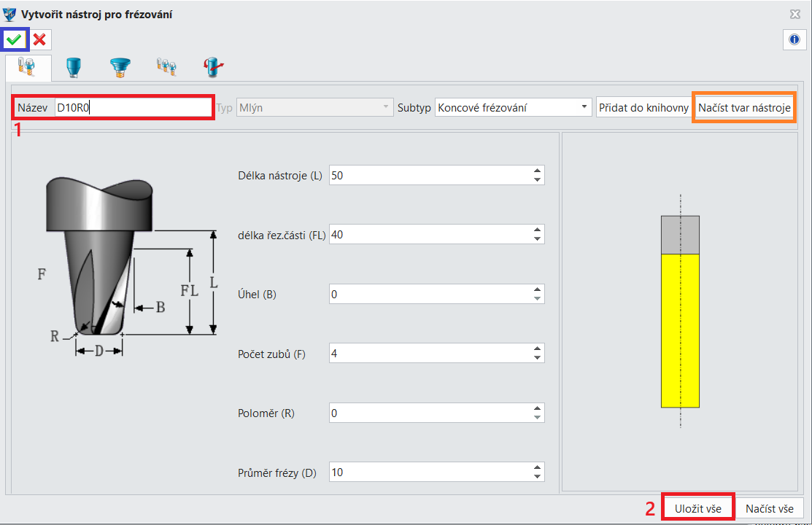This screenshot has width=812, height=525.
Task: Open the blue info icon
Action: (x=794, y=39)
